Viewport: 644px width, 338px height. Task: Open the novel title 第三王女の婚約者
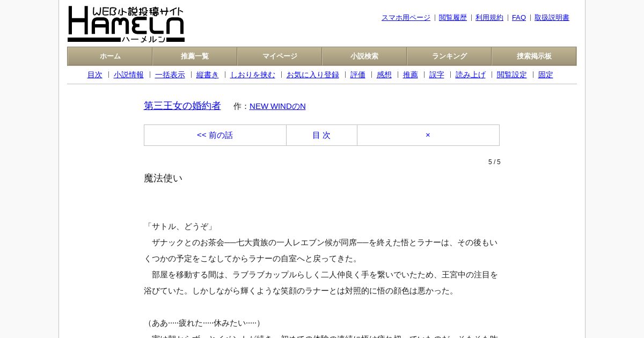(182, 106)
